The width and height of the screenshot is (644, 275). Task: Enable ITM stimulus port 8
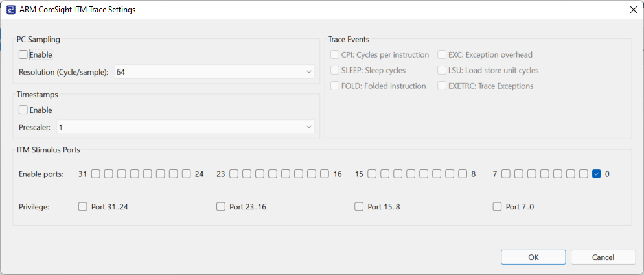click(463, 174)
